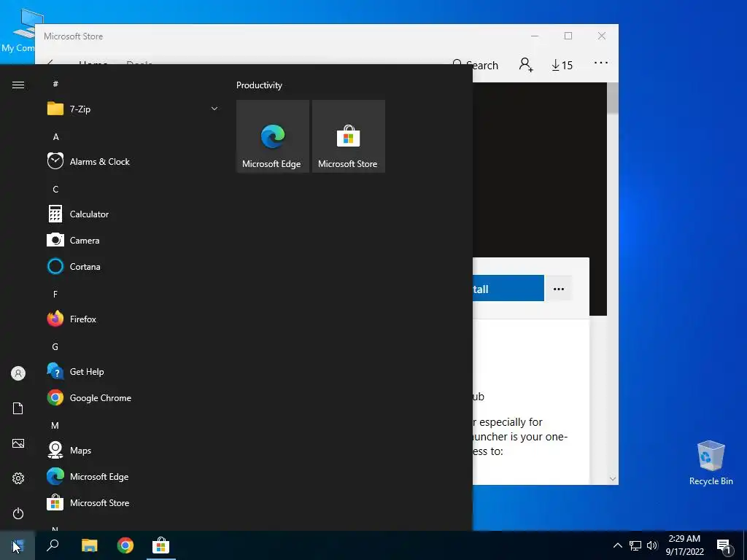Open the Store sign-in account icon
This screenshot has height=560, width=747.
[x=526, y=65]
